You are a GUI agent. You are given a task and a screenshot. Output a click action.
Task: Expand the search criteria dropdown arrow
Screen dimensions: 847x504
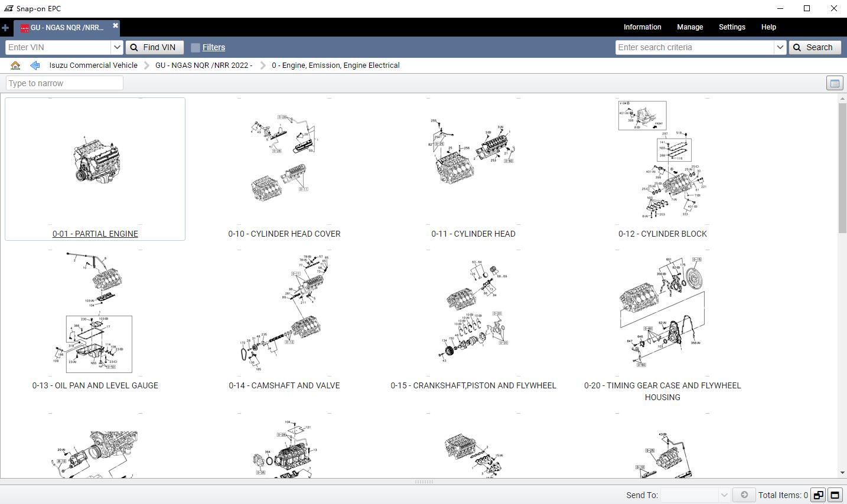tap(780, 47)
